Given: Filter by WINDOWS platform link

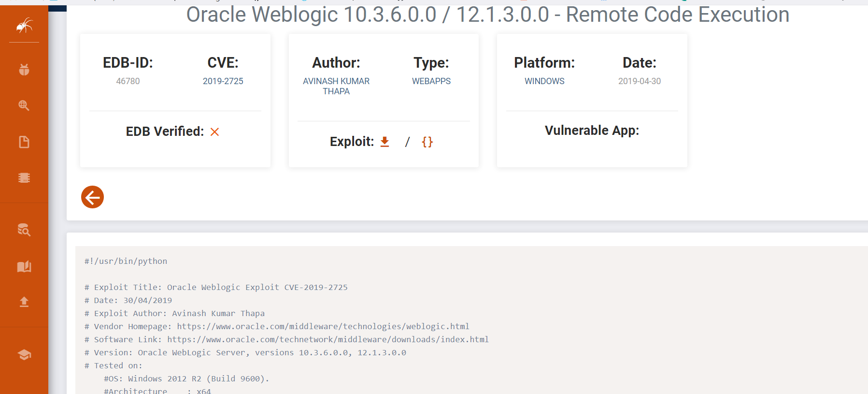Looking at the screenshot, I should pyautogui.click(x=544, y=81).
